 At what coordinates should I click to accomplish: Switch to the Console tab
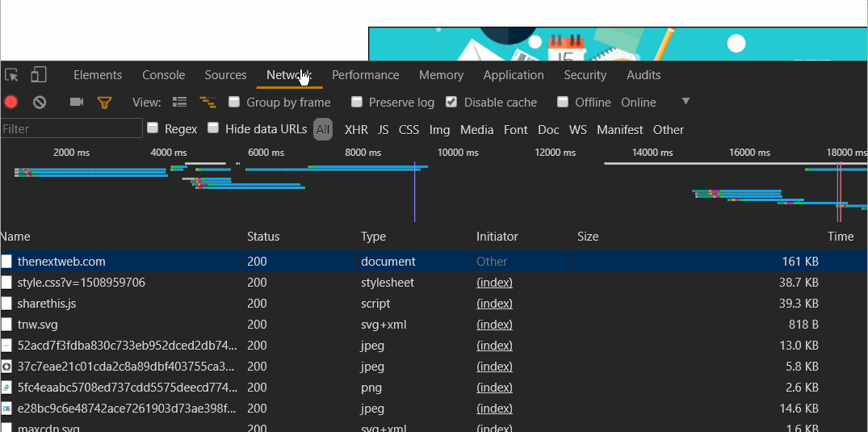[x=164, y=75]
